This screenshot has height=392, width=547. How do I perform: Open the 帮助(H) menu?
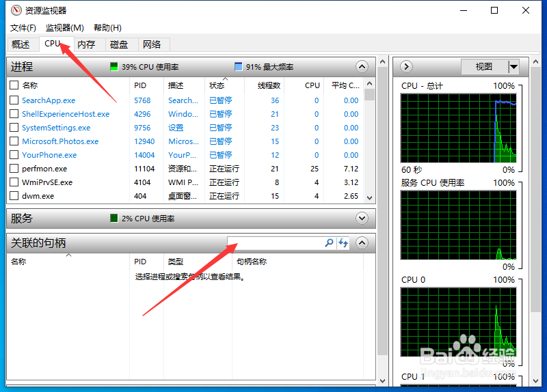[x=108, y=27]
